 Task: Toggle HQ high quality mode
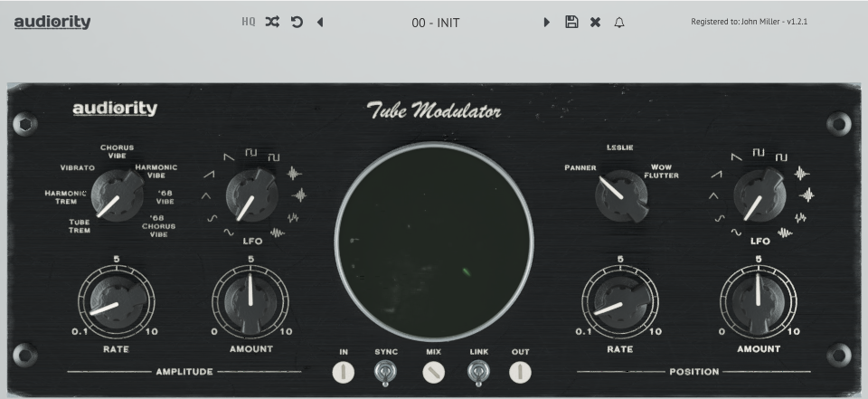coord(249,22)
